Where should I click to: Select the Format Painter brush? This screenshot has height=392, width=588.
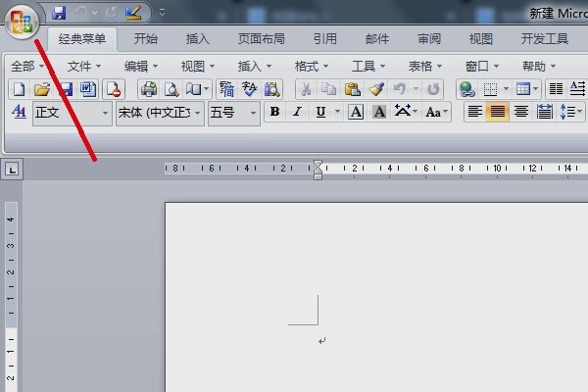[x=375, y=89]
